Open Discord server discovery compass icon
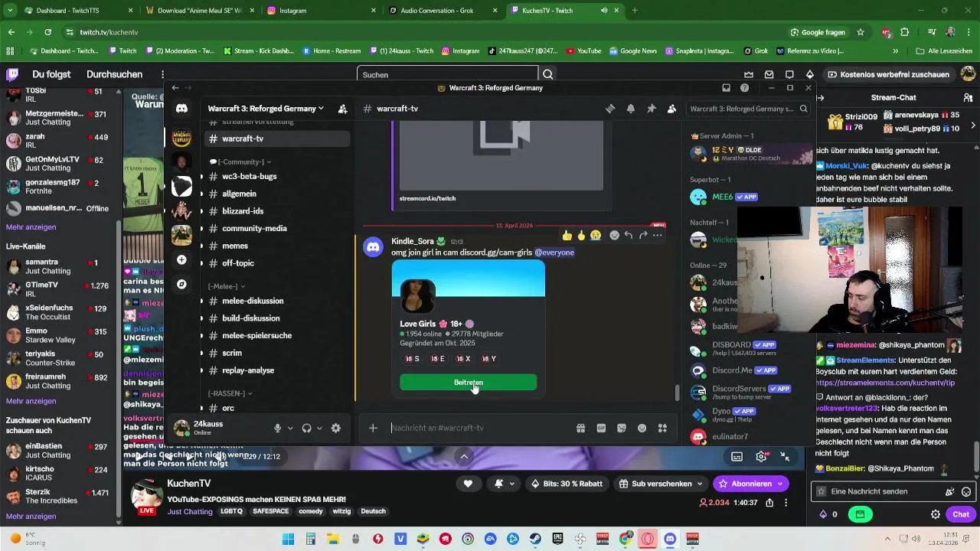The image size is (980, 551). pos(181,284)
